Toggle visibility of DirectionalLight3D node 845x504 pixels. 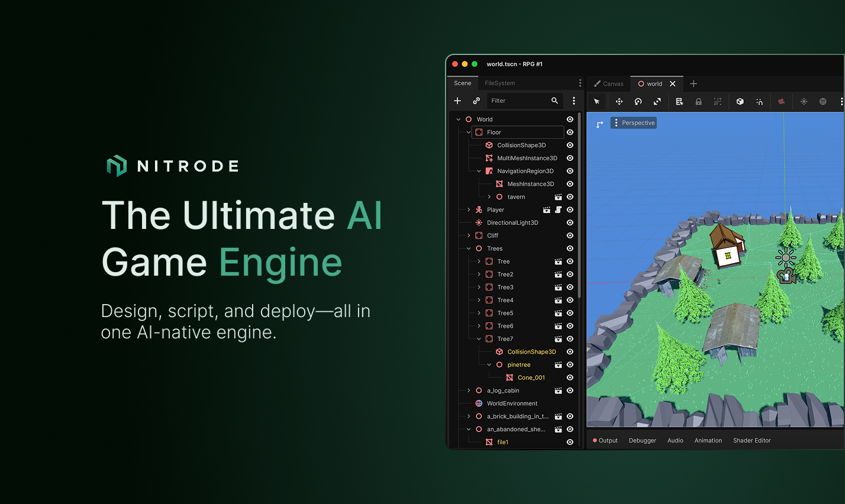tap(570, 223)
